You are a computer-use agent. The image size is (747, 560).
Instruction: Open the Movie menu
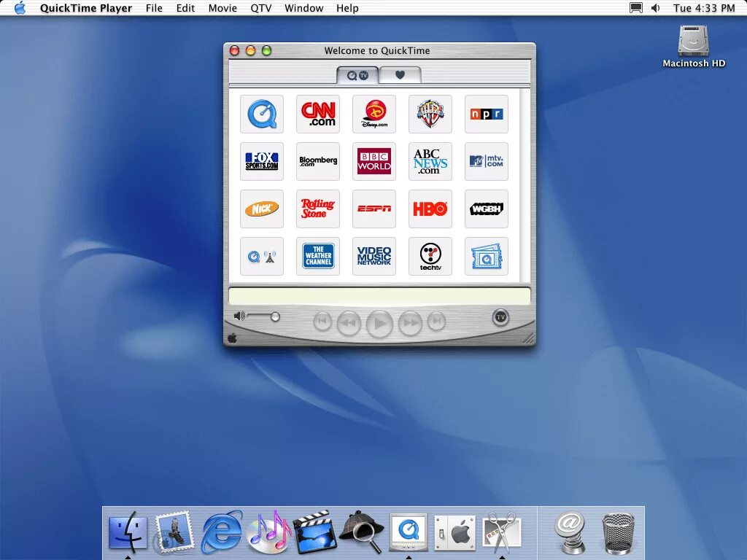point(222,8)
